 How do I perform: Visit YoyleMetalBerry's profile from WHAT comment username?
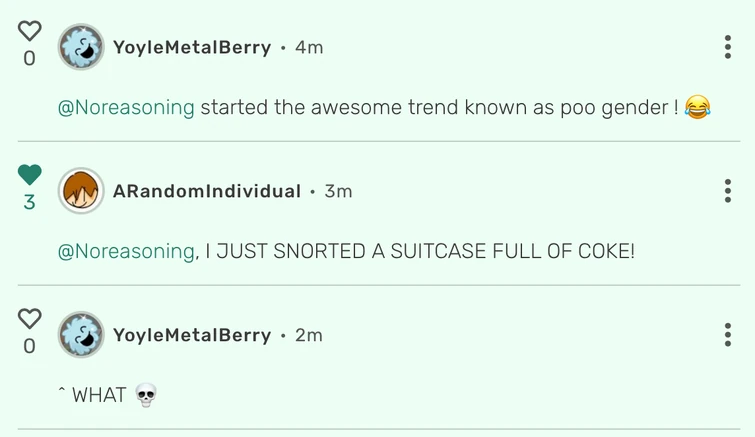192,335
